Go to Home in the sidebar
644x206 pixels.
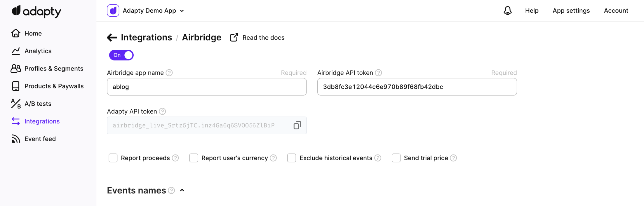[x=33, y=33]
